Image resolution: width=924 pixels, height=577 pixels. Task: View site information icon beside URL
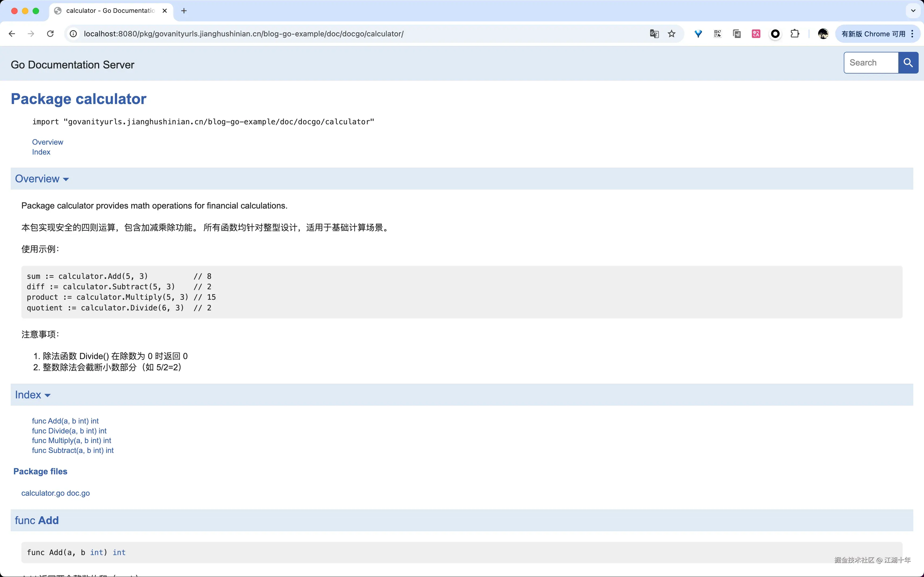pyautogui.click(x=73, y=34)
